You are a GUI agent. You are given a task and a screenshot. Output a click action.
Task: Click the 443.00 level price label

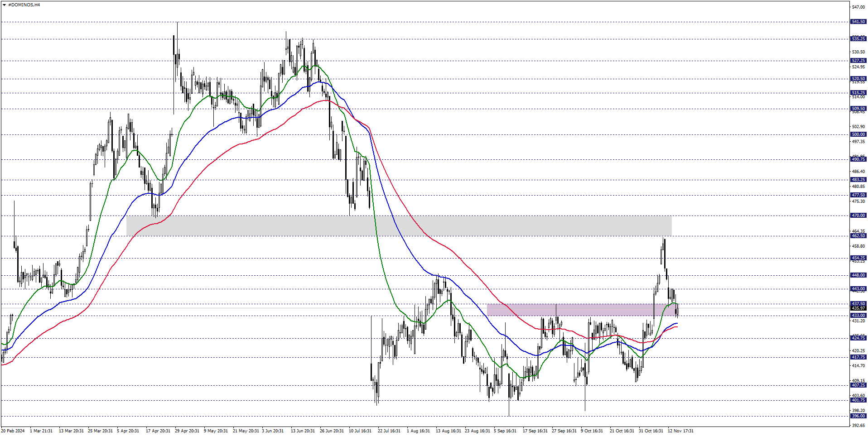click(x=858, y=289)
